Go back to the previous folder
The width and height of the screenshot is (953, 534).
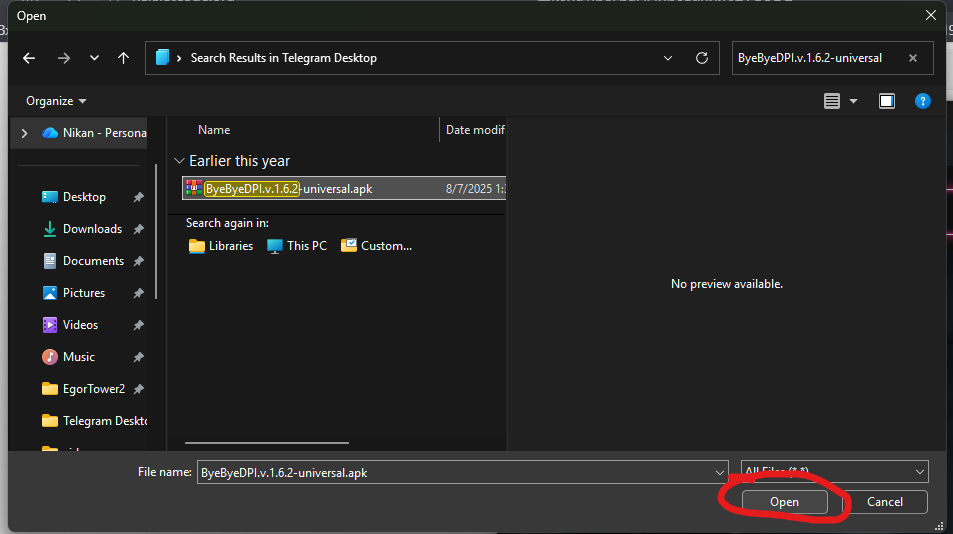pos(29,58)
